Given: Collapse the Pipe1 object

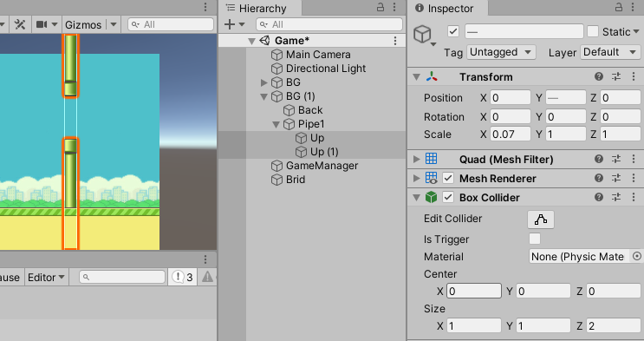Looking at the screenshot, I should tap(276, 124).
